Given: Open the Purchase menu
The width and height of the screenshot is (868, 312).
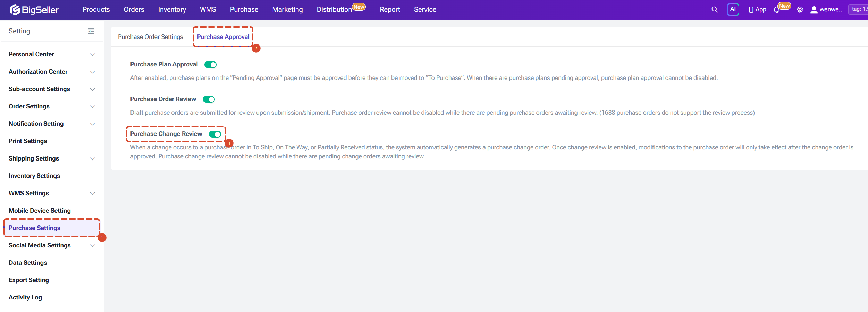Looking at the screenshot, I should [244, 10].
